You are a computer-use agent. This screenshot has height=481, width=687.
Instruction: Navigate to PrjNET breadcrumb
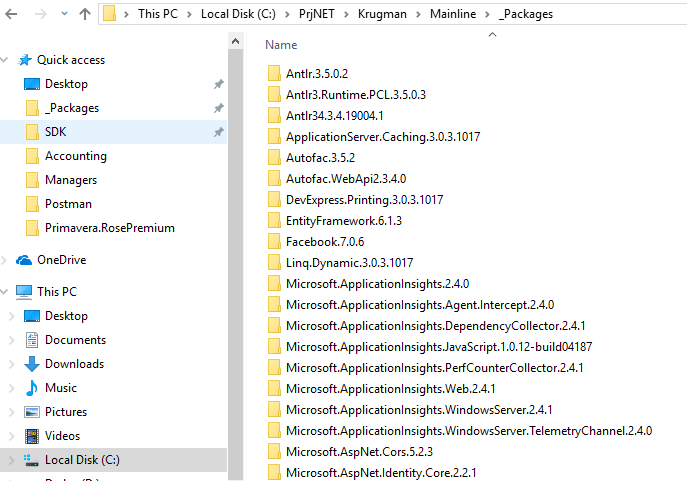coord(317,14)
